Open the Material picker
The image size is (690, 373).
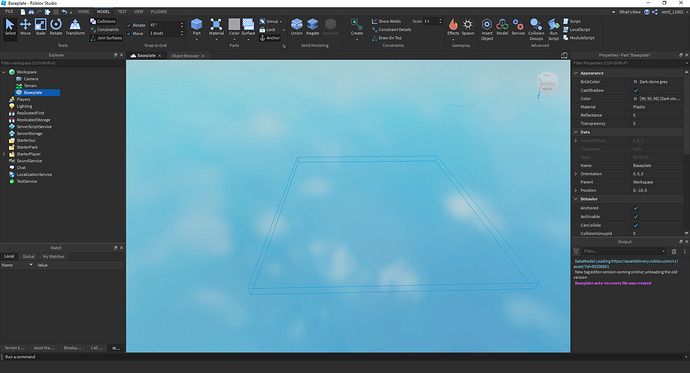[216, 27]
